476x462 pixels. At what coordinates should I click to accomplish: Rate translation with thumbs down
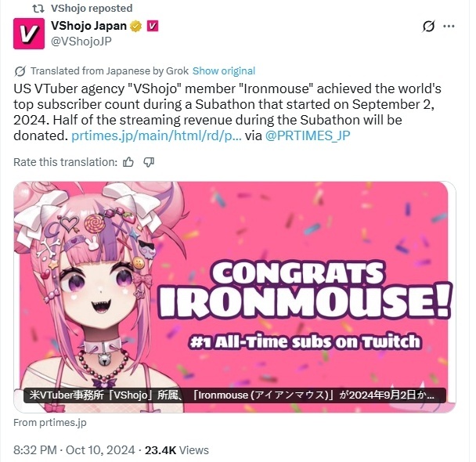(149, 162)
